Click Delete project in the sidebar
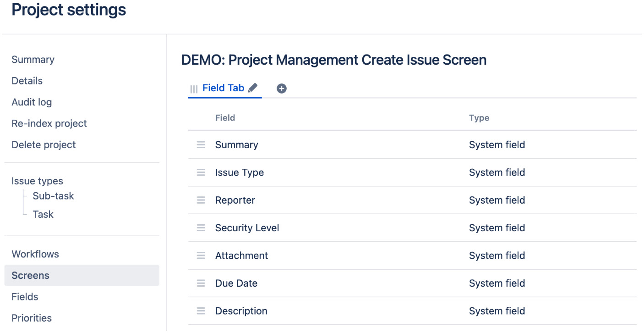Screen dimensions: 644x333 click(44, 144)
